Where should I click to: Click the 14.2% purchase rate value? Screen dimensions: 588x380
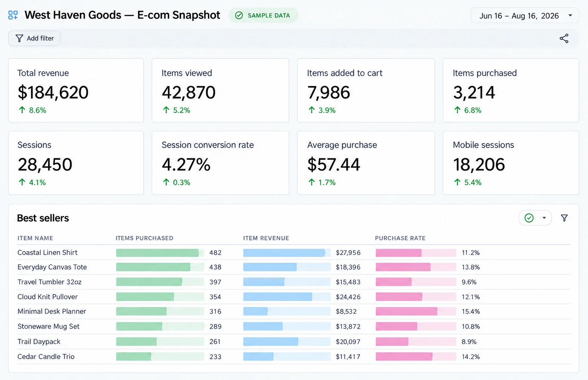pos(471,357)
